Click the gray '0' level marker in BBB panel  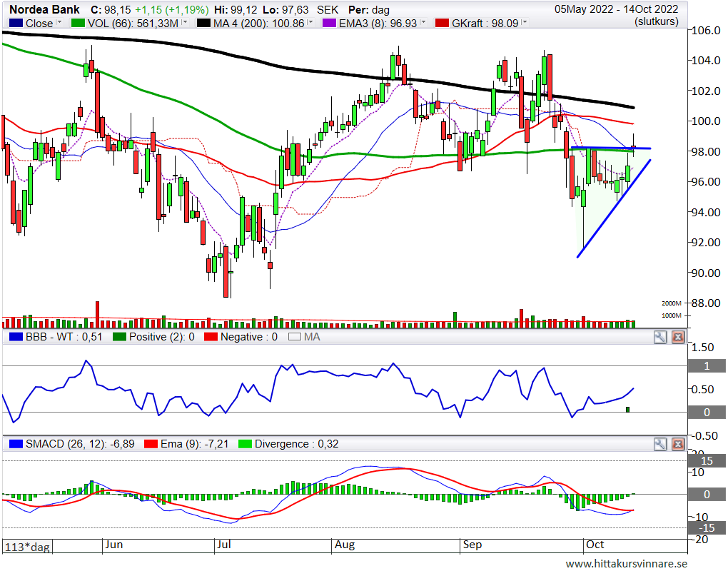(707, 413)
